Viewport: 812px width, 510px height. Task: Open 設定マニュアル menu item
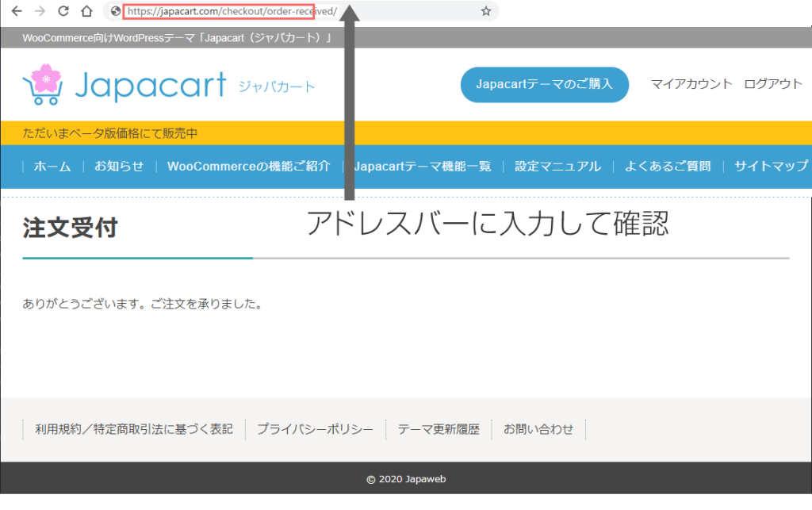tap(557, 167)
